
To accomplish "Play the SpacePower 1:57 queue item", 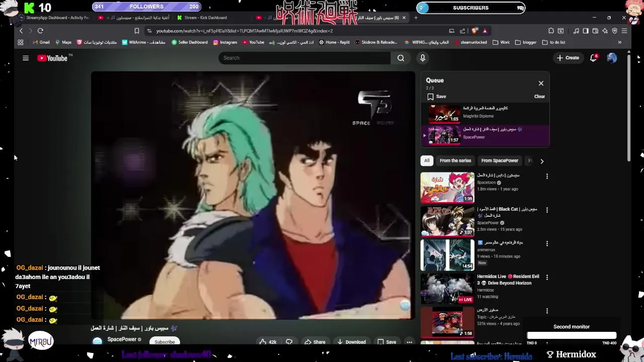I will coord(485,135).
